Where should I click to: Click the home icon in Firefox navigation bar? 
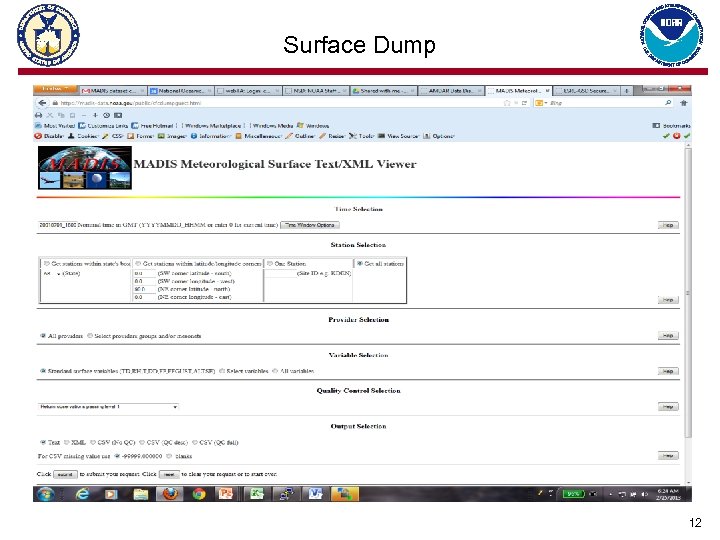coord(684,103)
